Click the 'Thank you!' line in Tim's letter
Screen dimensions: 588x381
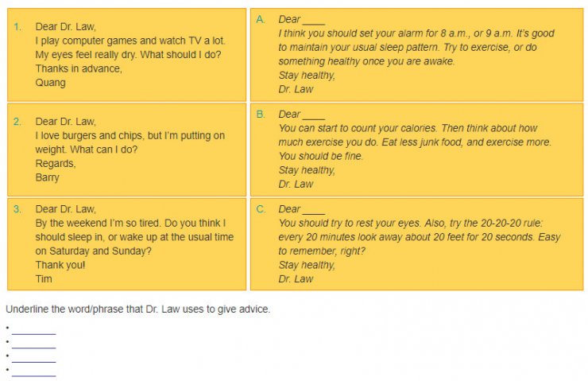[x=60, y=265]
